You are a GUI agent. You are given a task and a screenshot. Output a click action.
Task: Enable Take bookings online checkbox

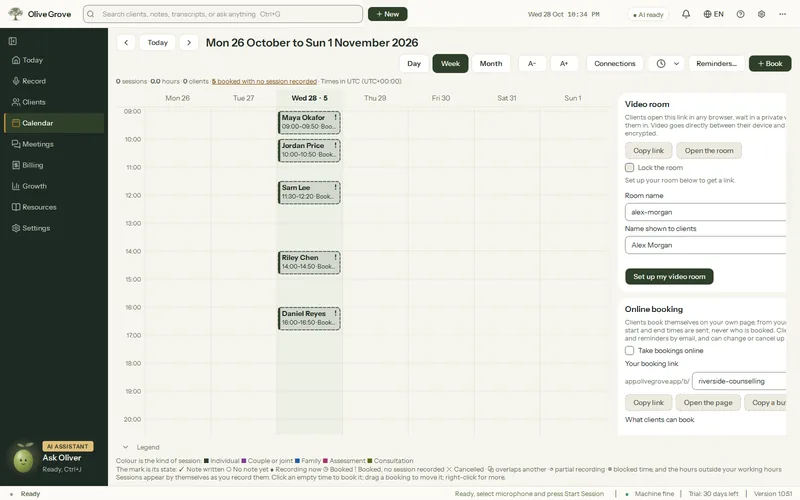click(x=629, y=351)
